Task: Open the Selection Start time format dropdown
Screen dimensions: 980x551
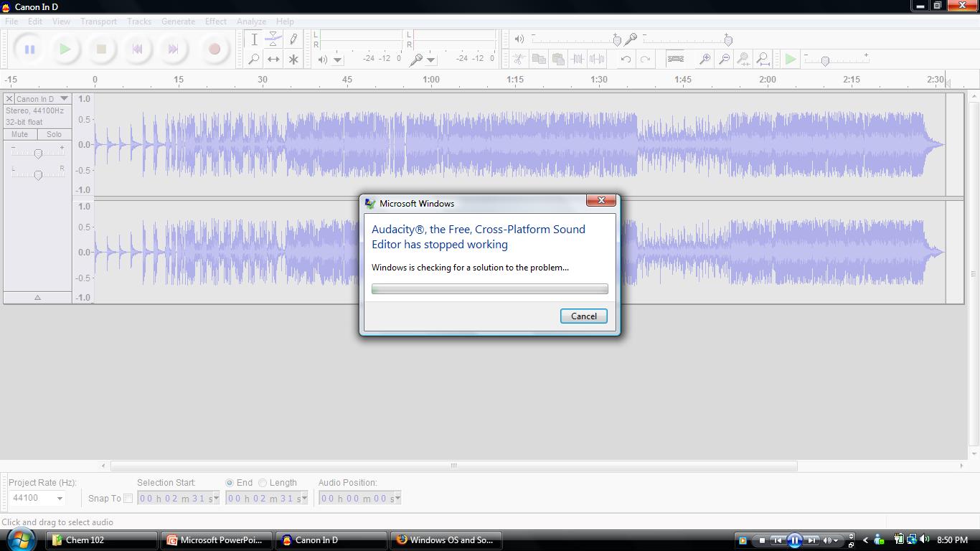Action: click(215, 498)
